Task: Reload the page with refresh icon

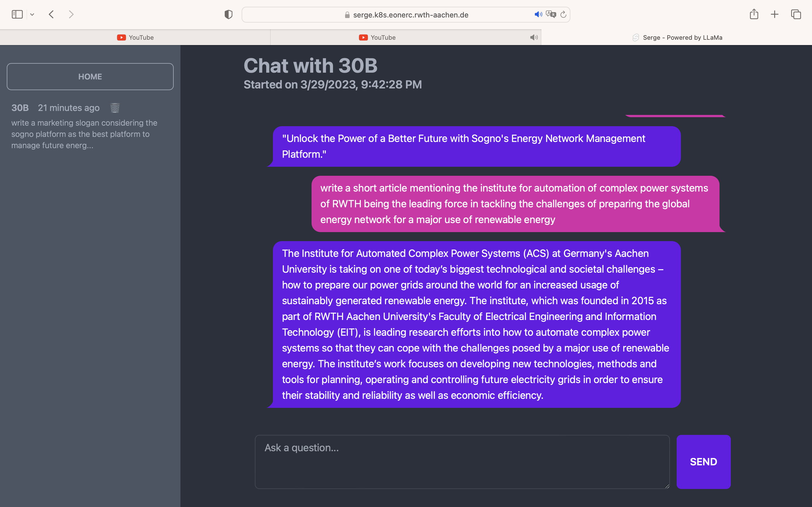Action: (x=563, y=14)
